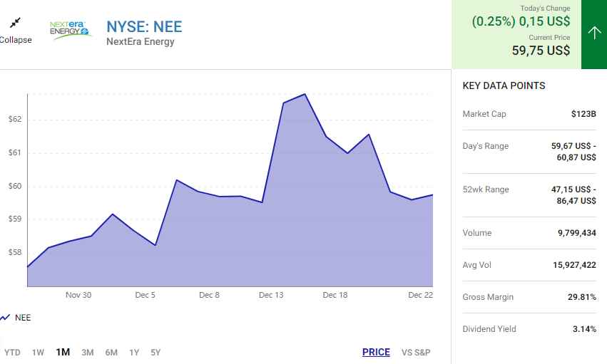The image size is (607, 364).
Task: Click the KEY DATA POINTS heading
Action: 504,85
